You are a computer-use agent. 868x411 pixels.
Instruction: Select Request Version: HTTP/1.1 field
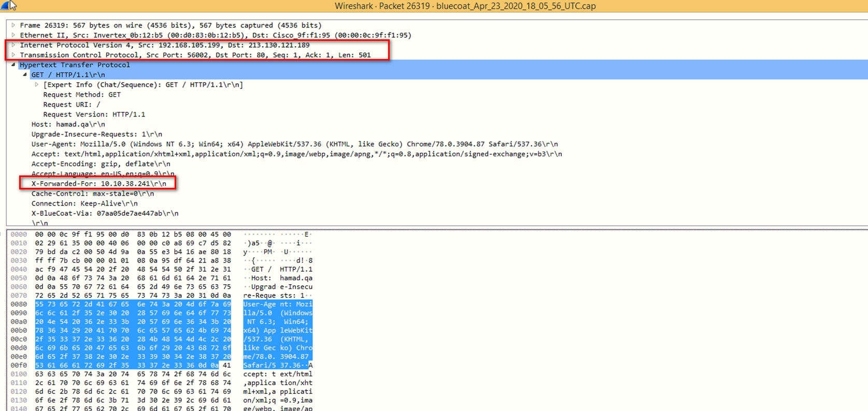point(94,114)
